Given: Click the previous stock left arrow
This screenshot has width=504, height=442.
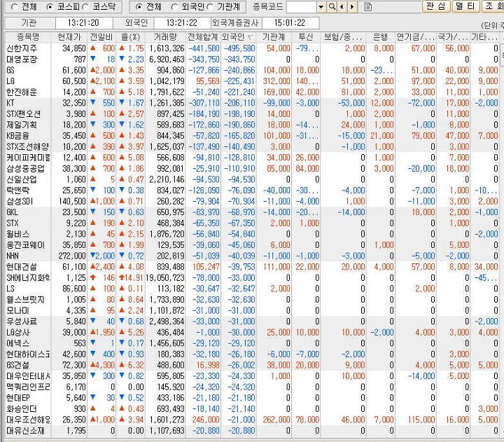Looking at the screenshot, I should (342, 7).
